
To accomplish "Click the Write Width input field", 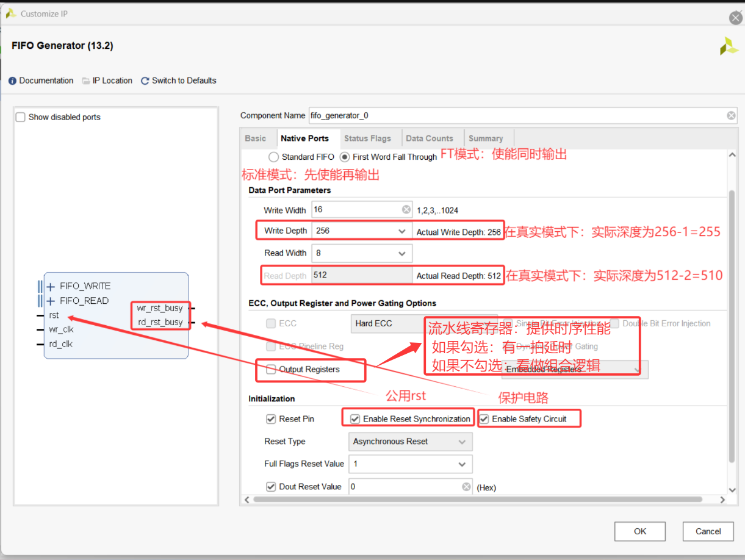I will point(362,209).
